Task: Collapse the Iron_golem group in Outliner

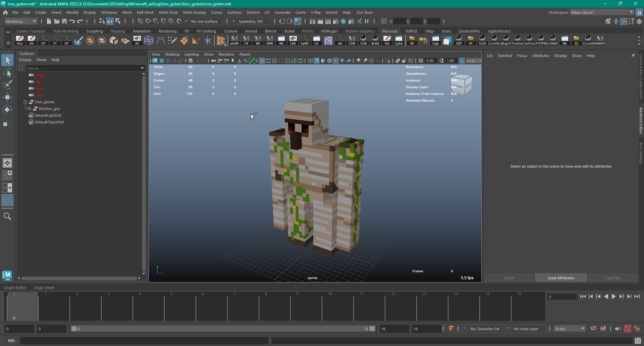Action: click(25, 102)
